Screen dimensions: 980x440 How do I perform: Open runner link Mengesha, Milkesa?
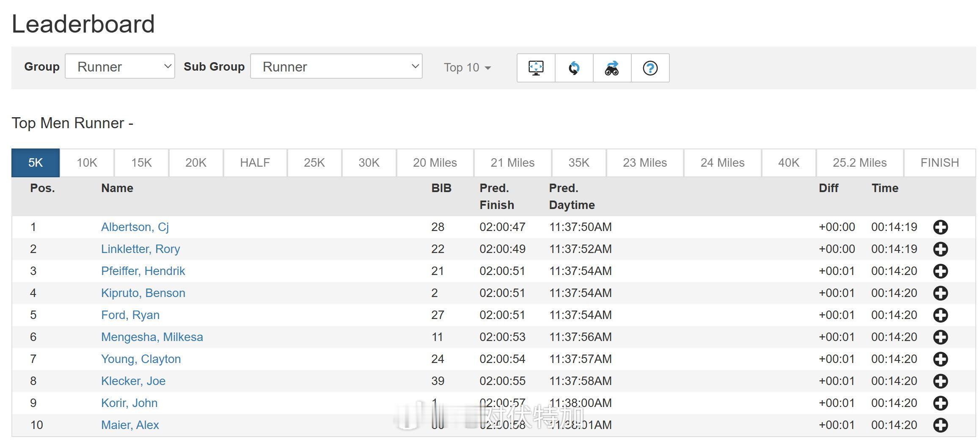(152, 337)
